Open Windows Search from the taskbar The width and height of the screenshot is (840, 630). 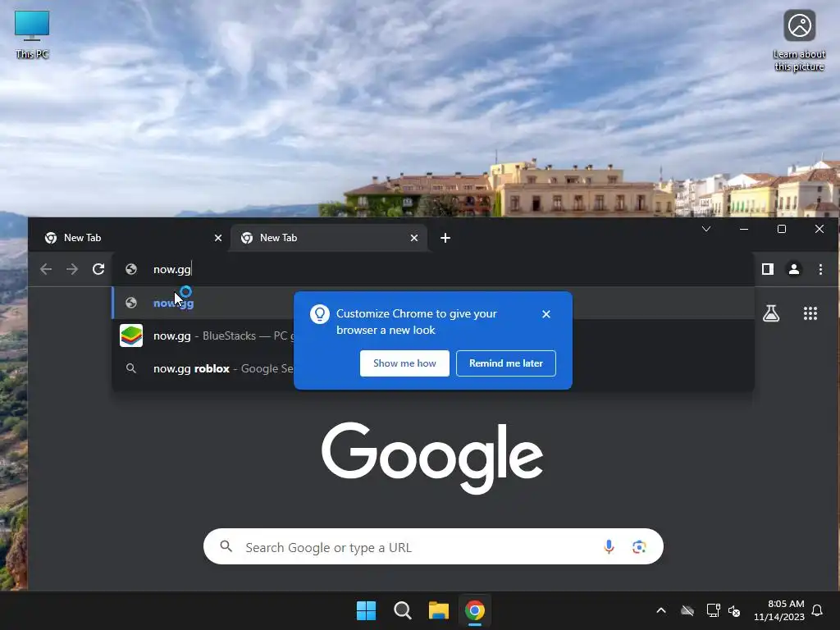pos(402,610)
